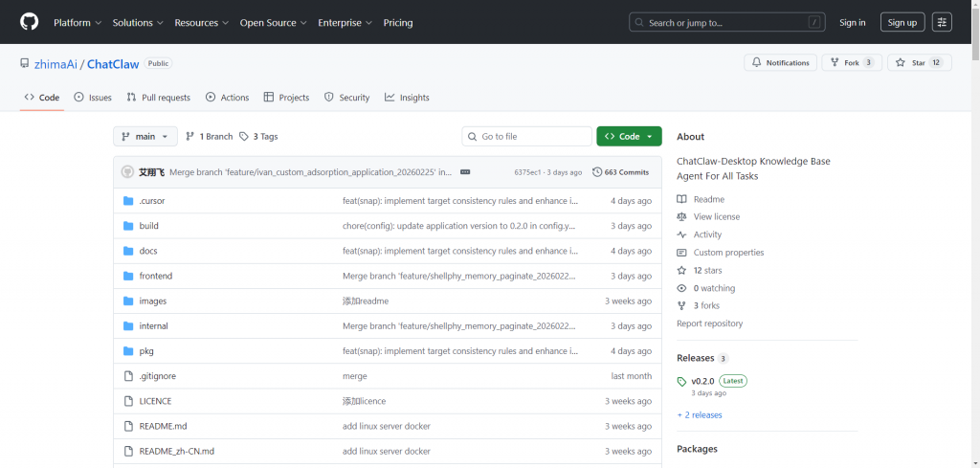Open the Solutions dropdown menu
This screenshot has width=980, height=468.
pyautogui.click(x=138, y=22)
